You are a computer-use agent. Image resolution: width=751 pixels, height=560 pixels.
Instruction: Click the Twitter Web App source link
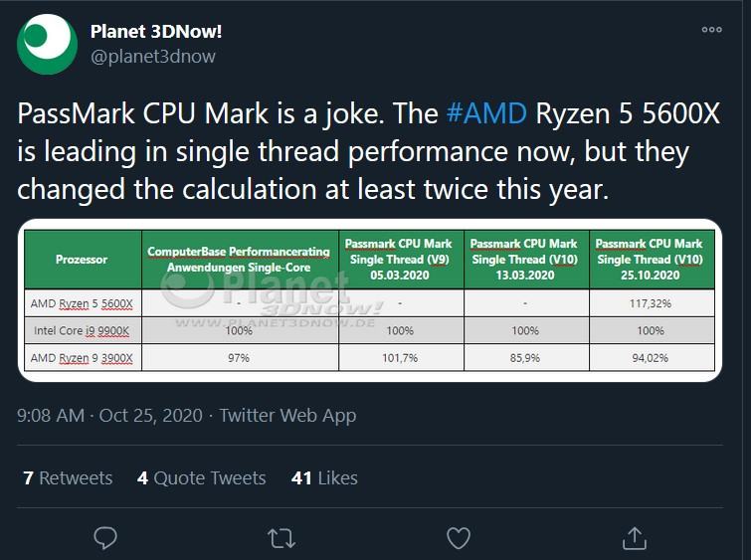coord(287,416)
